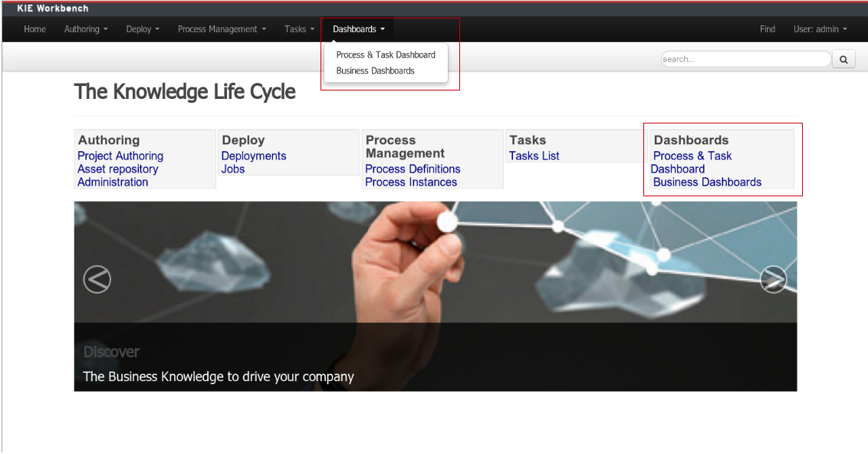Open the Home menu item
The height and width of the screenshot is (454, 868).
click(35, 29)
